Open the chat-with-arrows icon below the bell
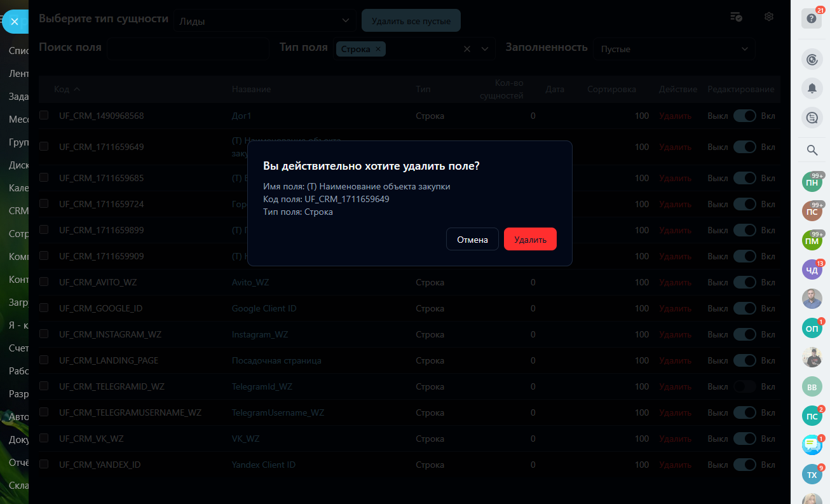The height and width of the screenshot is (504, 830). tap(812, 118)
